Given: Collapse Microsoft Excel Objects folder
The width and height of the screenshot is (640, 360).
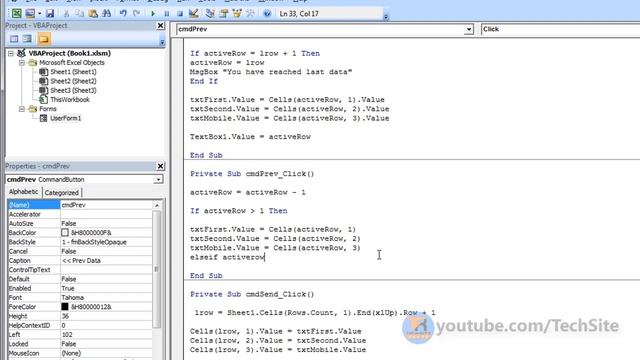Looking at the screenshot, I should pyautogui.click(x=22, y=63).
